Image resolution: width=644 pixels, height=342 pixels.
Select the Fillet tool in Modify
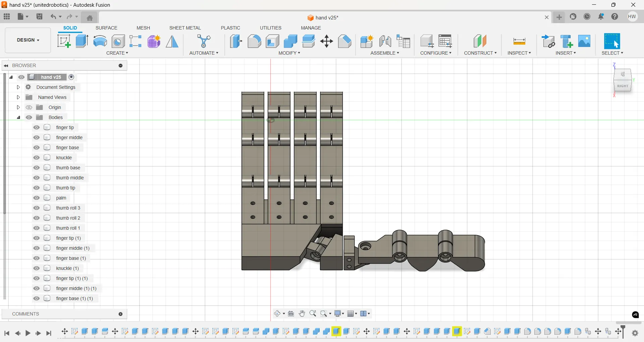coord(254,41)
